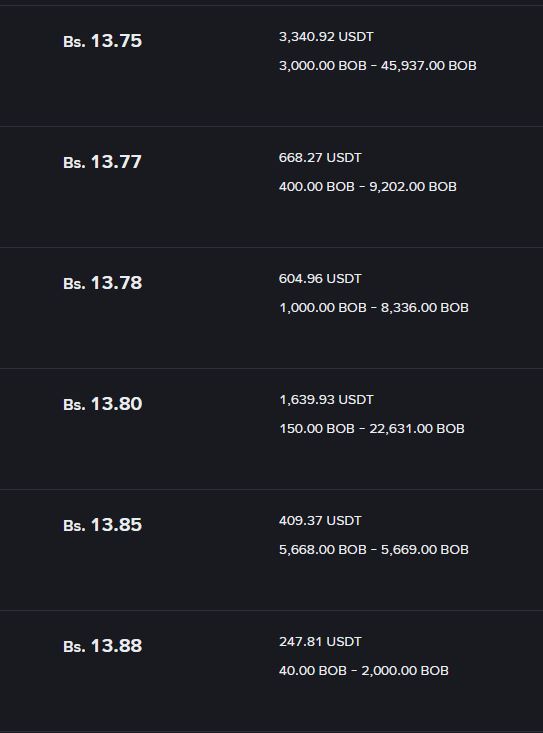Click the 150.00 BOB – 22,631.00 BOB limit
This screenshot has width=543, height=733.
point(372,429)
